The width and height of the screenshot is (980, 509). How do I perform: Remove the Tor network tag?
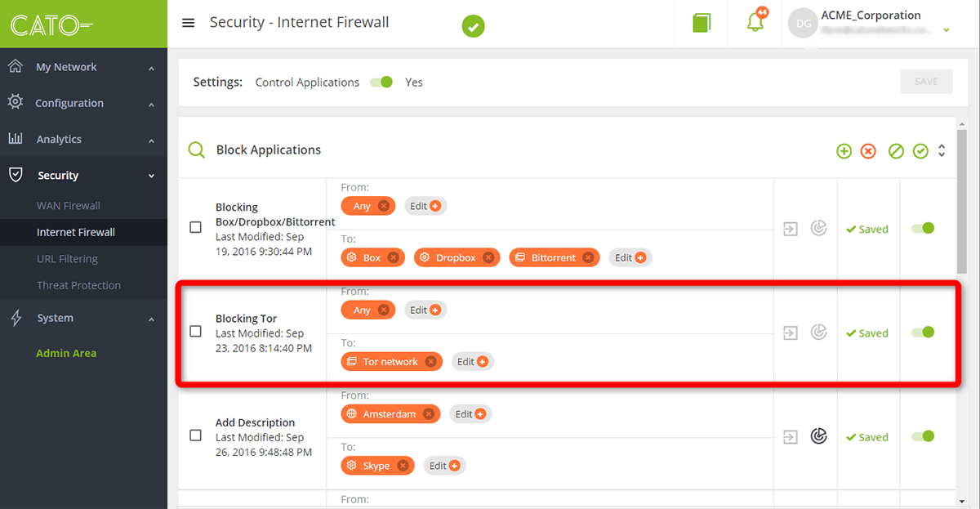tap(430, 361)
